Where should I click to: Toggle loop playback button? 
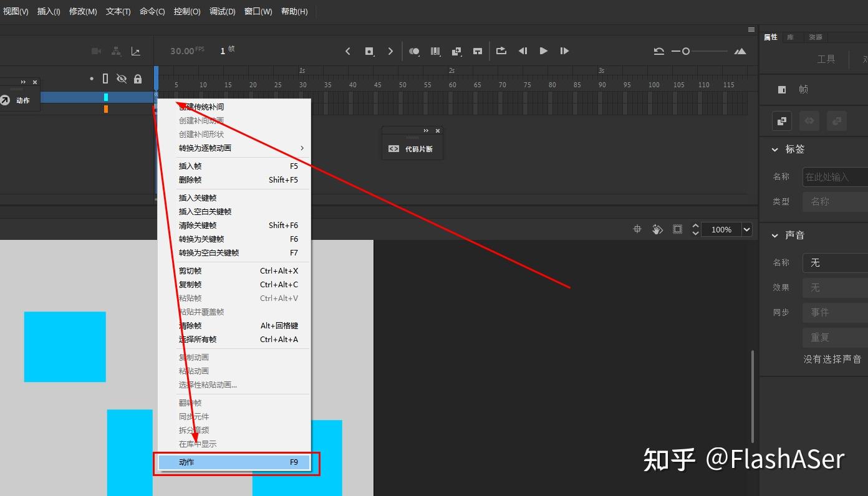point(501,51)
